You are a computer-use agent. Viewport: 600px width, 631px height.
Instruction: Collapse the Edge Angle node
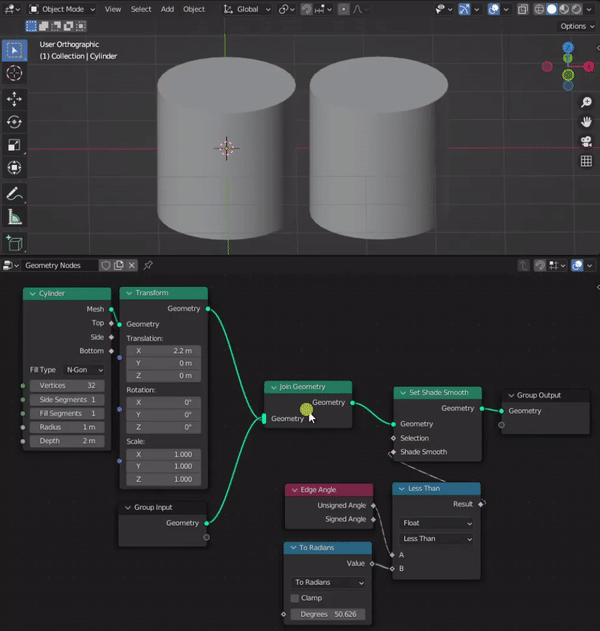point(294,490)
